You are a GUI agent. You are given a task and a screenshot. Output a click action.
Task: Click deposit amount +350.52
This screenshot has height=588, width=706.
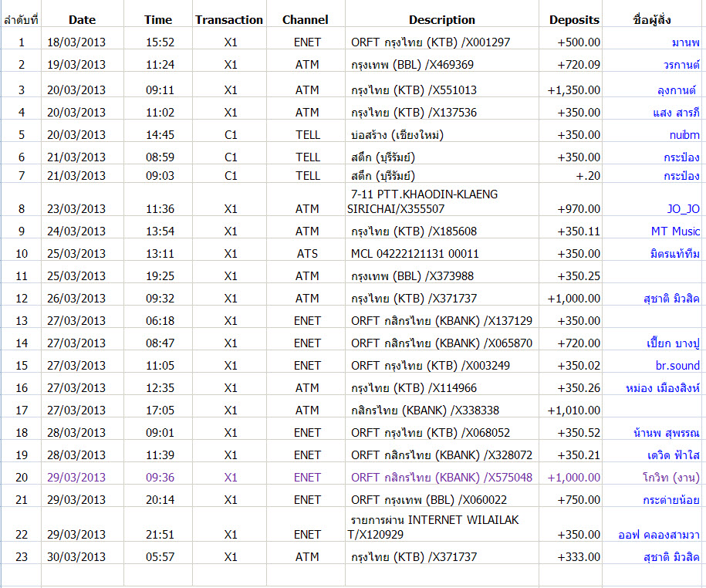[x=579, y=433]
